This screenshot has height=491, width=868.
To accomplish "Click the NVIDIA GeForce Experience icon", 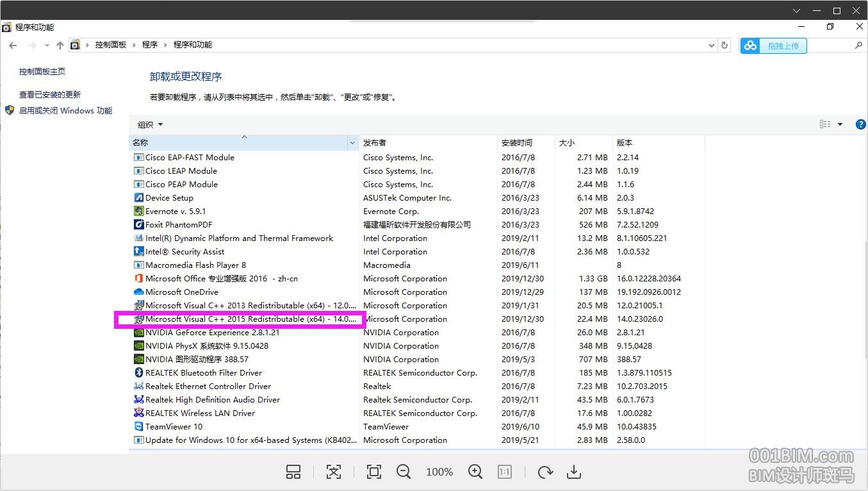I will [139, 332].
